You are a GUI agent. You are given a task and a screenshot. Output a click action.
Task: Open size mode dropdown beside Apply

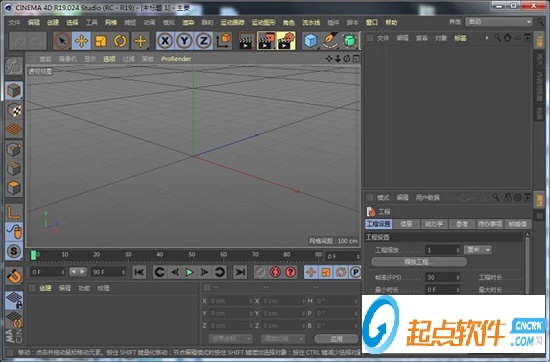point(282,339)
